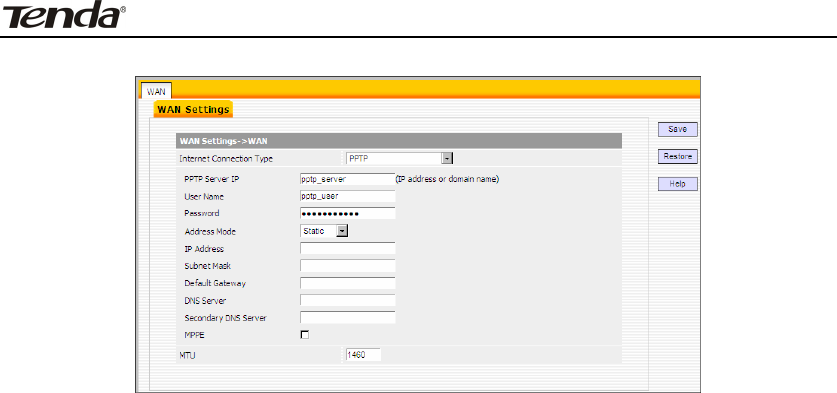Select the Password field
Screen dimensions: 837x393
pyautogui.click(x=348, y=214)
